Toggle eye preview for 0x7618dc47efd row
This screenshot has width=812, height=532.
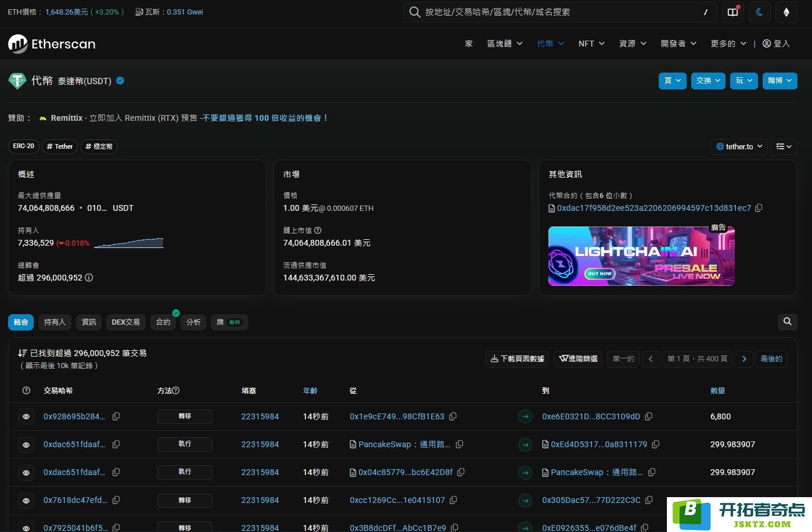pyautogui.click(x=26, y=501)
